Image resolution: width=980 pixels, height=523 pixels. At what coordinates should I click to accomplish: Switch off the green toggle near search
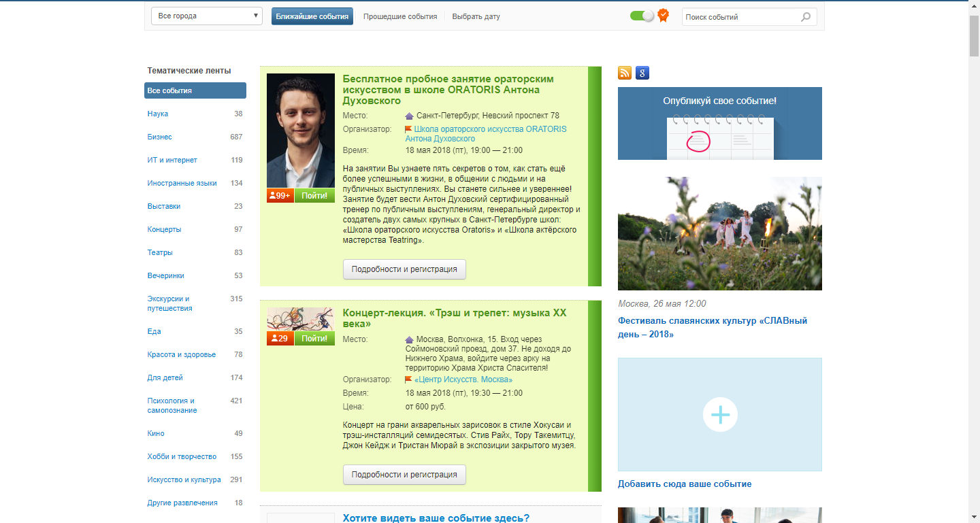point(642,16)
